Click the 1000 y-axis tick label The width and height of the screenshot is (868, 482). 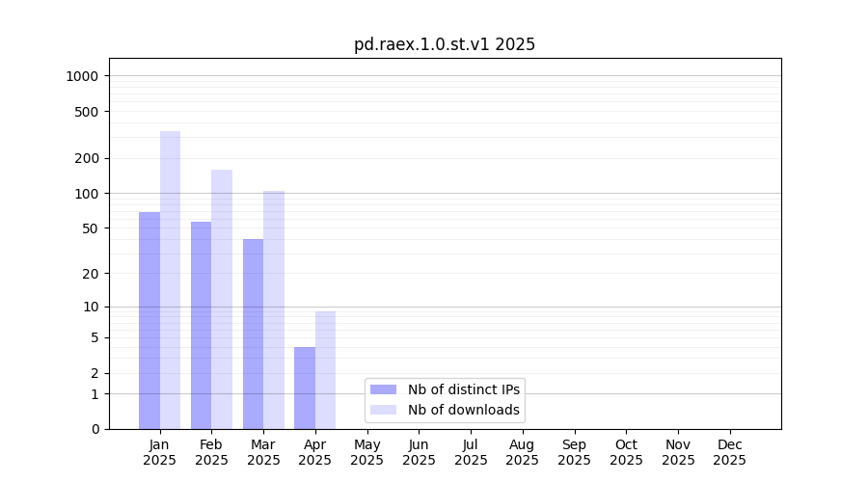tap(83, 76)
